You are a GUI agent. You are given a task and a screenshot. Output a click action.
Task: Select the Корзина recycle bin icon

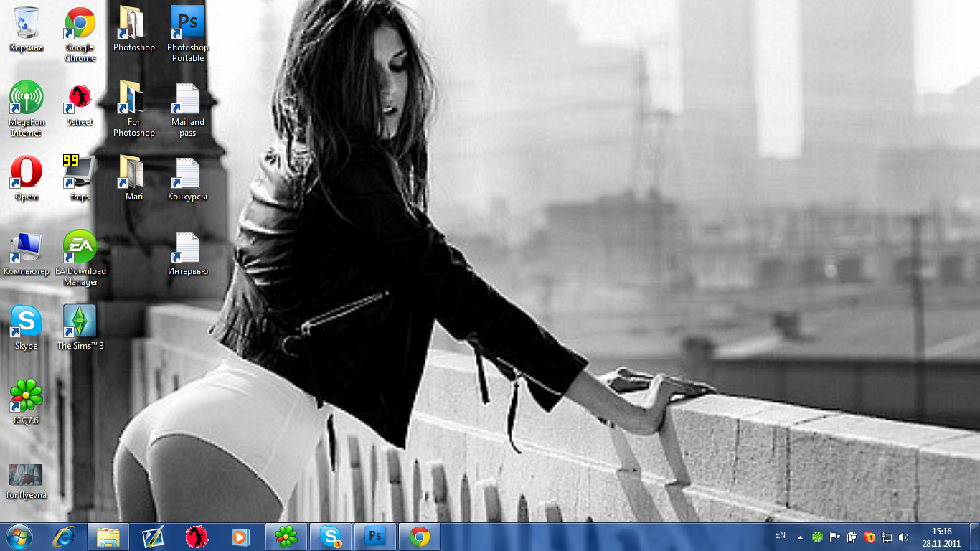point(27,29)
